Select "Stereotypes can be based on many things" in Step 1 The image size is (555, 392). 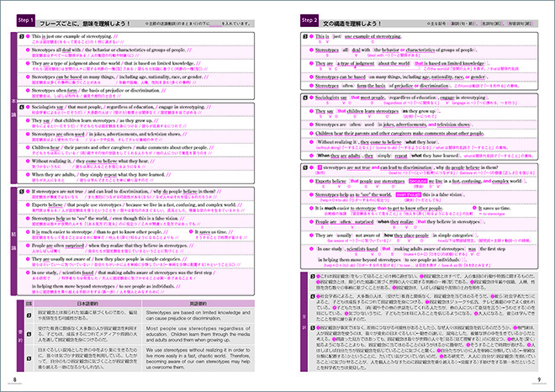pyautogui.click(x=120, y=77)
